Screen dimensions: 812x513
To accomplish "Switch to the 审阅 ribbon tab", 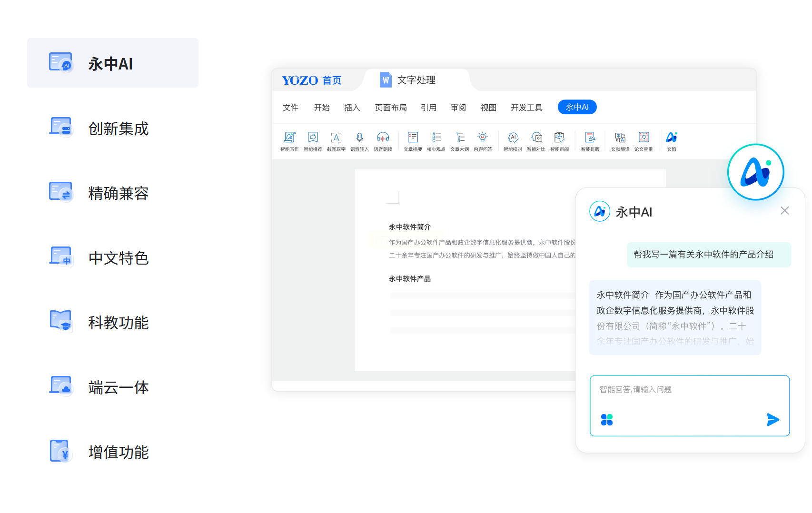I will 458,108.
